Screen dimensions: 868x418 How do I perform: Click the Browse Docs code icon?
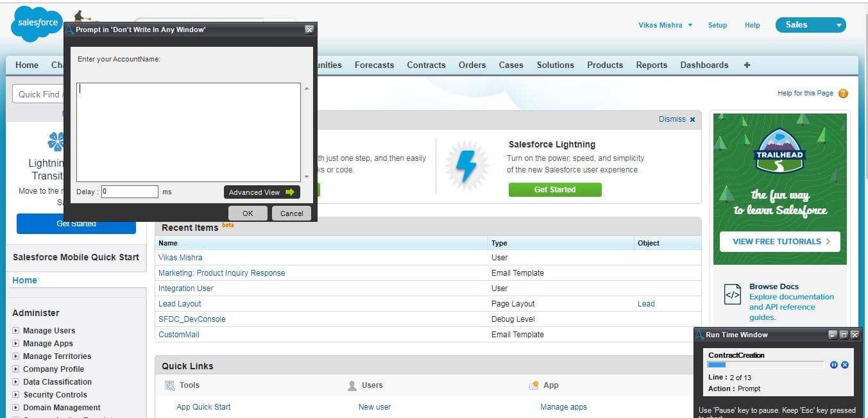[x=732, y=294]
